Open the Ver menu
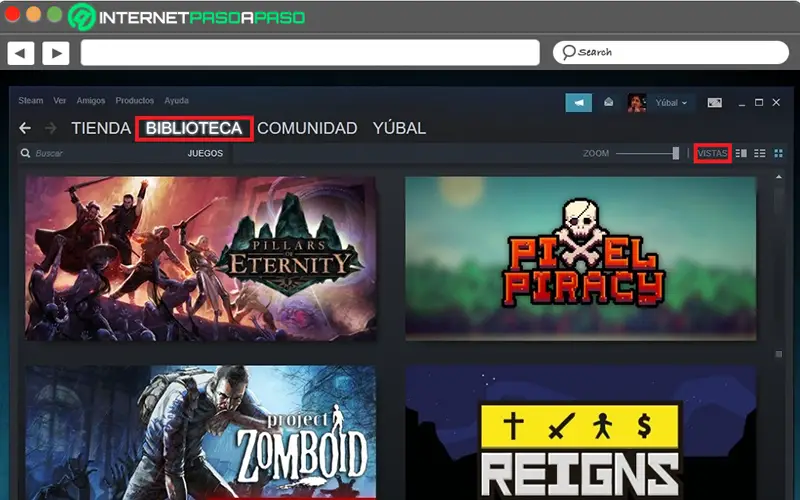 tap(60, 101)
